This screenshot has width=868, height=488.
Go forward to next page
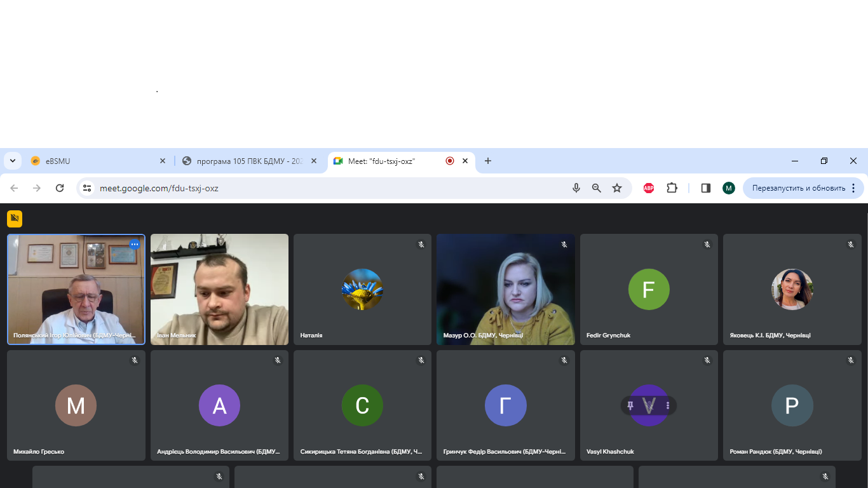pyautogui.click(x=37, y=188)
